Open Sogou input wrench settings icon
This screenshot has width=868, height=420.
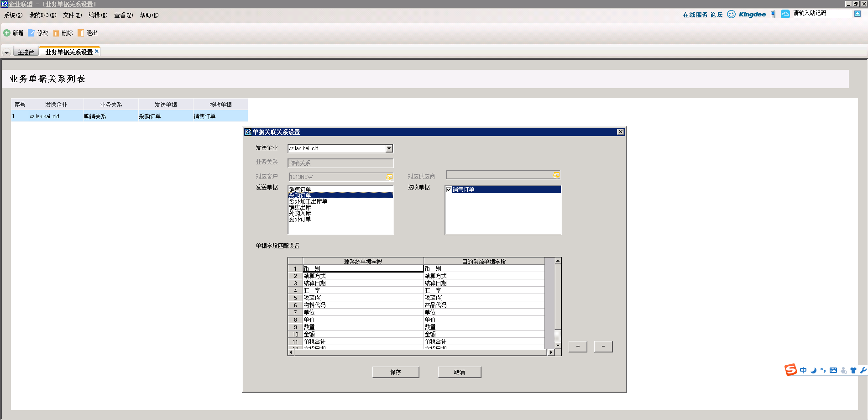(x=863, y=370)
